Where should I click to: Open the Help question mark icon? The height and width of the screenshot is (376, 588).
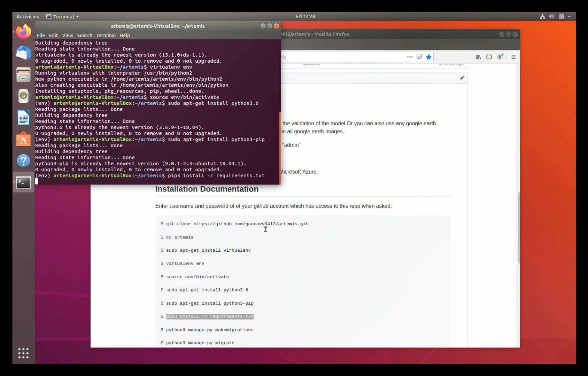coord(23,161)
